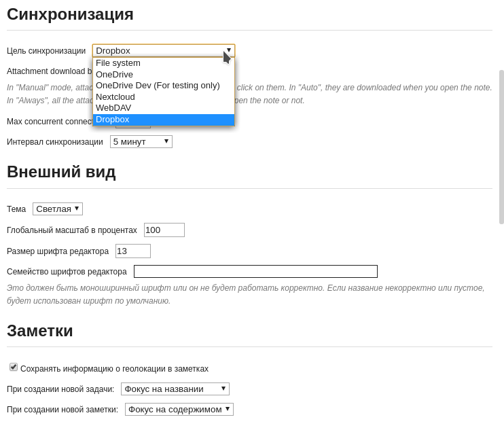This screenshot has width=504, height=428.
Task: Click the Сохранять информацию о геолокации label
Action: click(x=114, y=368)
